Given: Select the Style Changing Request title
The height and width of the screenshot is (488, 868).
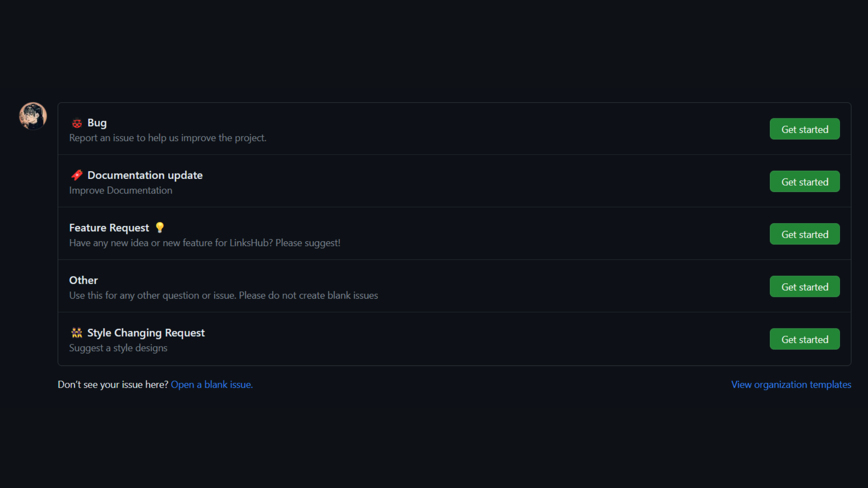Looking at the screenshot, I should pyautogui.click(x=146, y=333).
